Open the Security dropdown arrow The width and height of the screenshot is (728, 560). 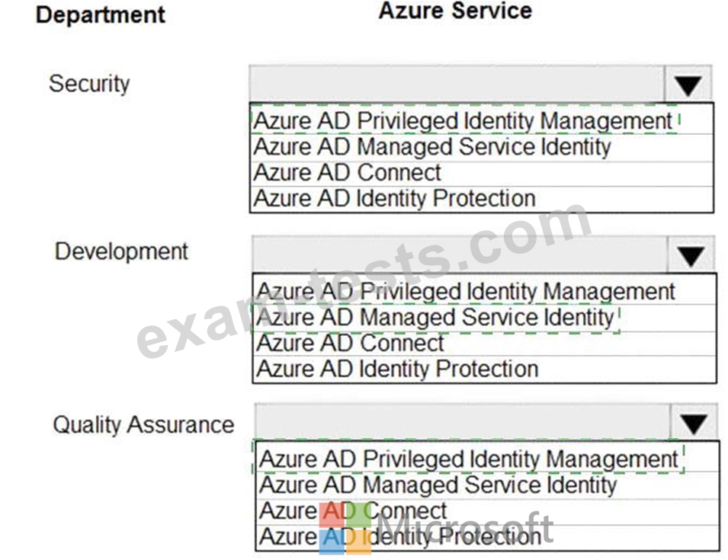tap(688, 85)
